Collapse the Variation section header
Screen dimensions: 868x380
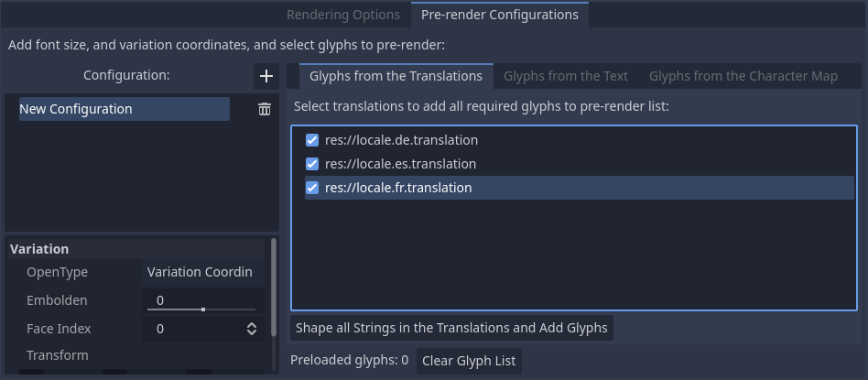point(39,249)
